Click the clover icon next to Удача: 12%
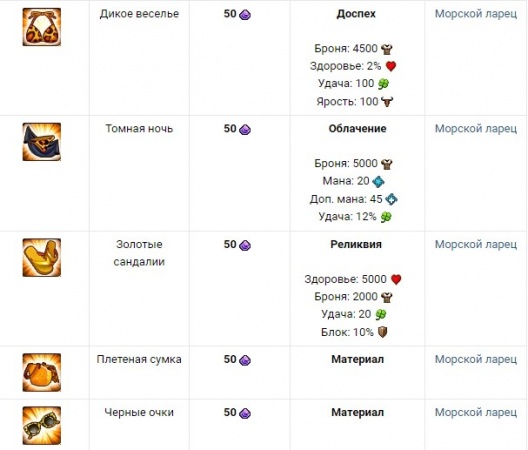The height and width of the screenshot is (450, 528). 386,217
